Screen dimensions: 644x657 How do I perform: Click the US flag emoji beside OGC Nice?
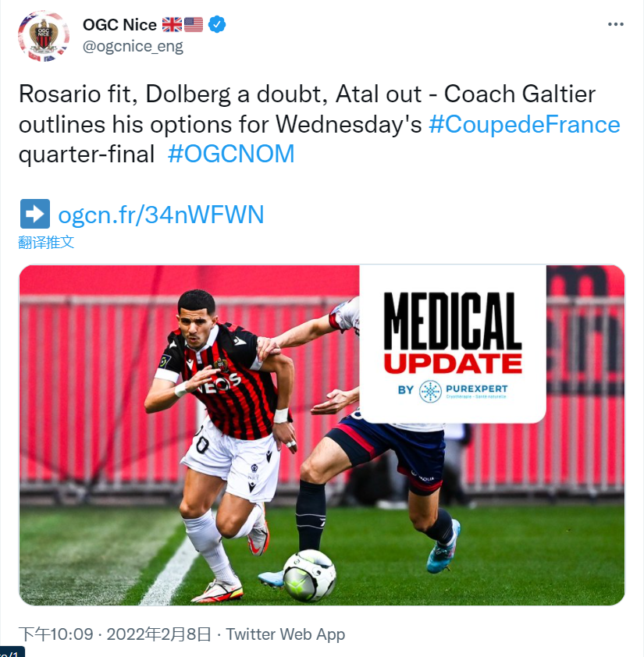click(194, 24)
